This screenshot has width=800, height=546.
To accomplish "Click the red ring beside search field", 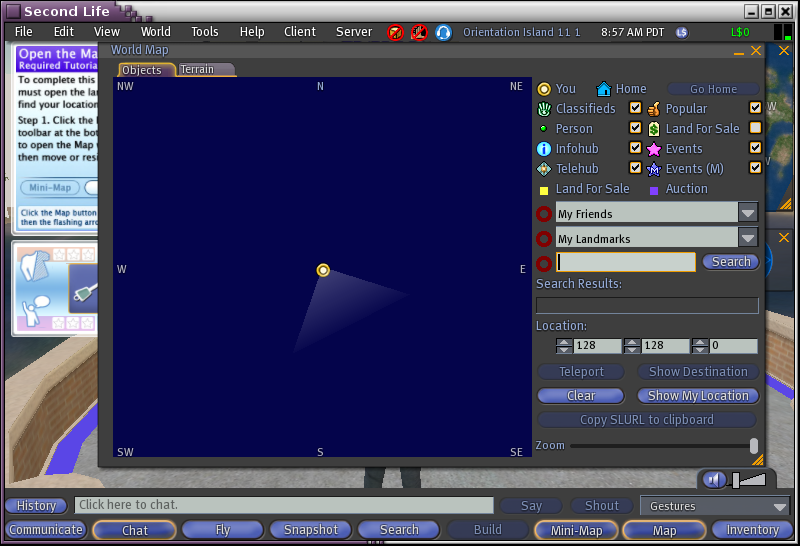I will [x=544, y=263].
